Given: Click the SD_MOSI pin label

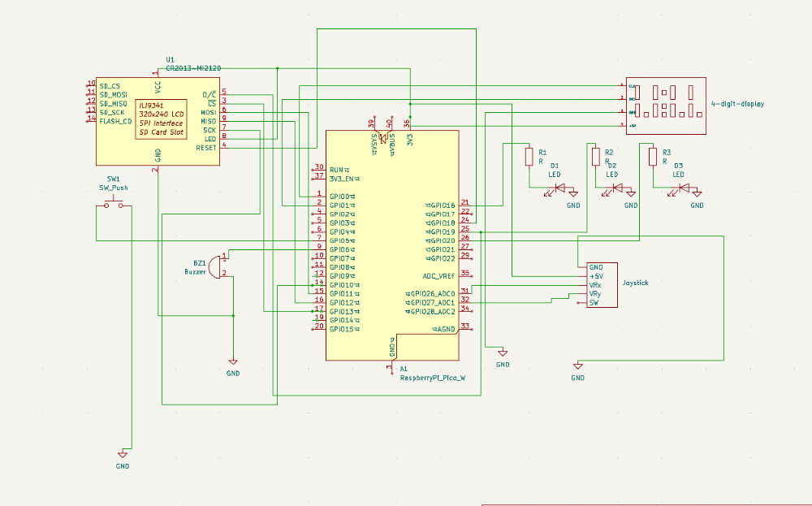Looking at the screenshot, I should [x=114, y=95].
